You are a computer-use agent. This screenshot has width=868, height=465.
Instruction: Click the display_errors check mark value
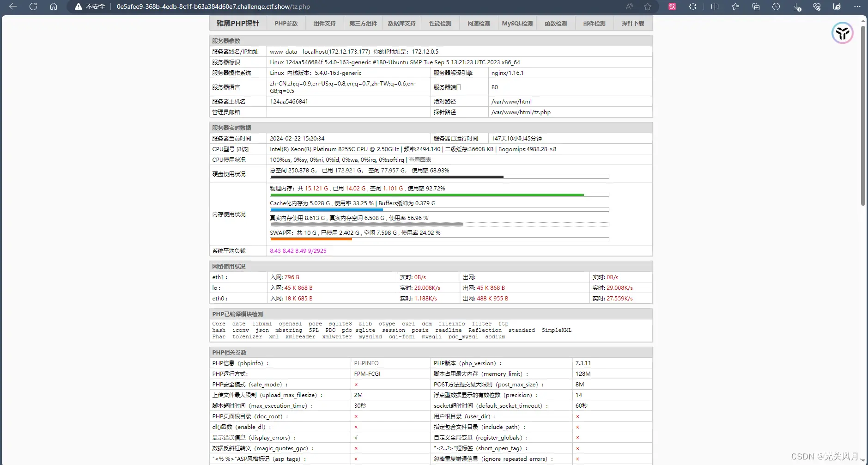[356, 438]
